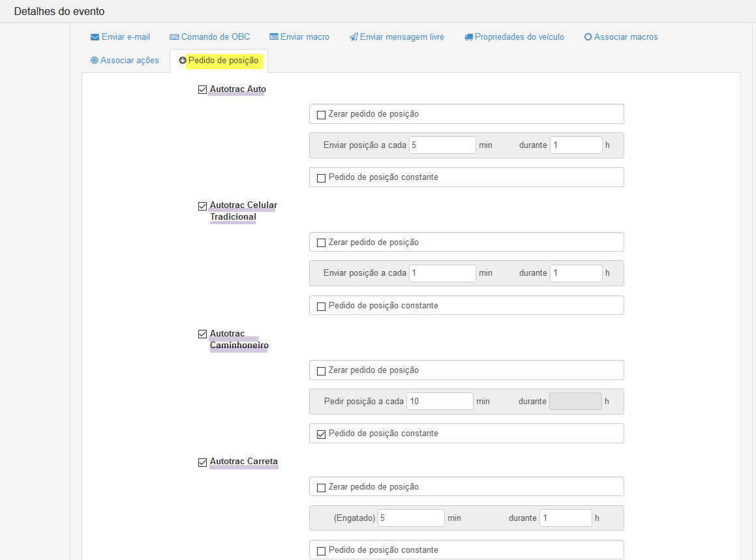Click the Autotrac Carreta durante hours field
The image size is (756, 560).
click(x=566, y=518)
